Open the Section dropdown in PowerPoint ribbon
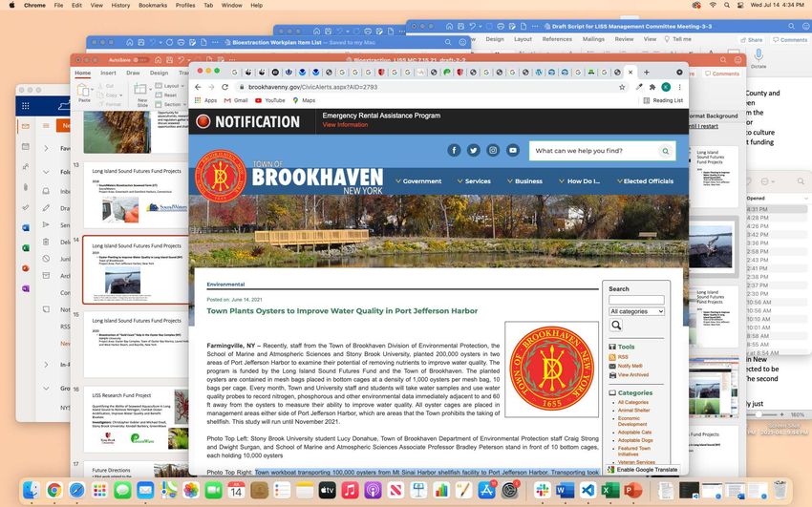Image resolution: width=812 pixels, height=507 pixels. 171,104
